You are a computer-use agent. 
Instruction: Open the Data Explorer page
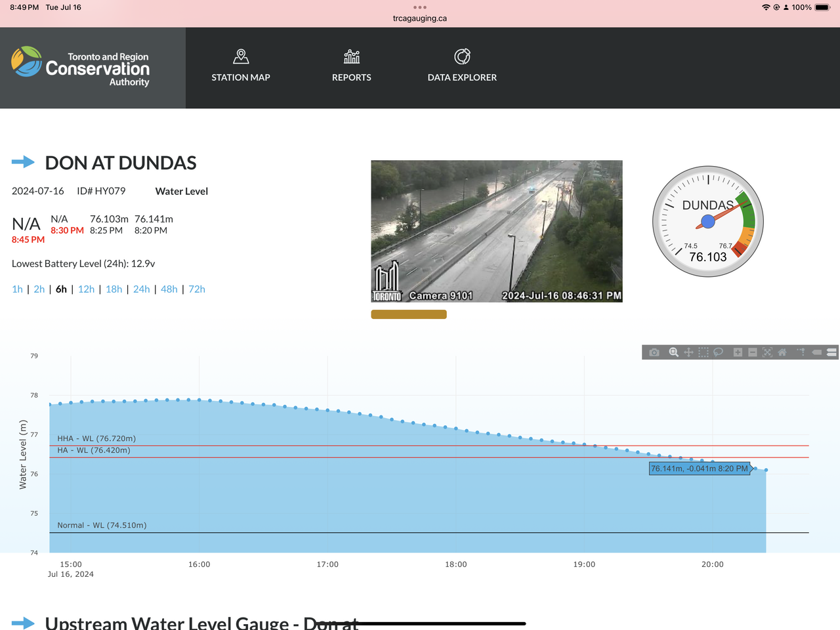(462, 66)
